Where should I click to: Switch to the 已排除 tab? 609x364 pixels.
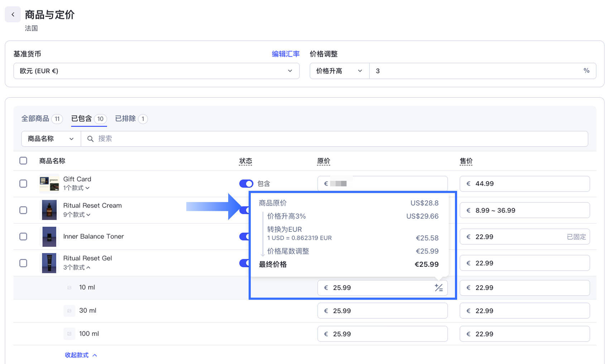125,119
